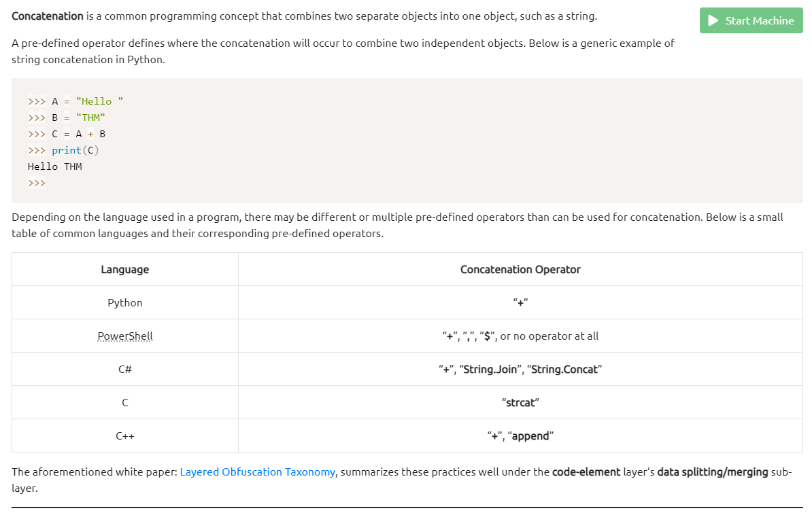This screenshot has height=515, width=812.
Task: Click the "+", "append" operator cell
Action: pos(520,436)
